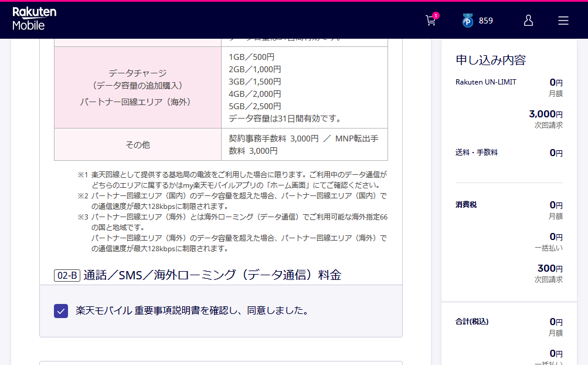Open the hamburger menu
This screenshot has width=588, height=365.
pos(563,21)
